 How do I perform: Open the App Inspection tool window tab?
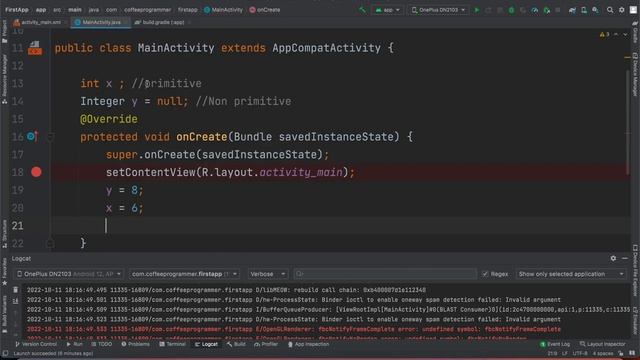tap(308, 344)
